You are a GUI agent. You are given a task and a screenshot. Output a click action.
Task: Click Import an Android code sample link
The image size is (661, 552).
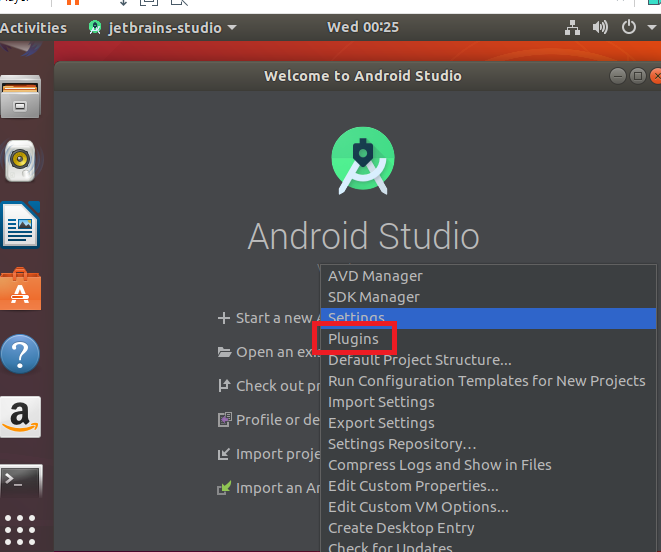(277, 488)
